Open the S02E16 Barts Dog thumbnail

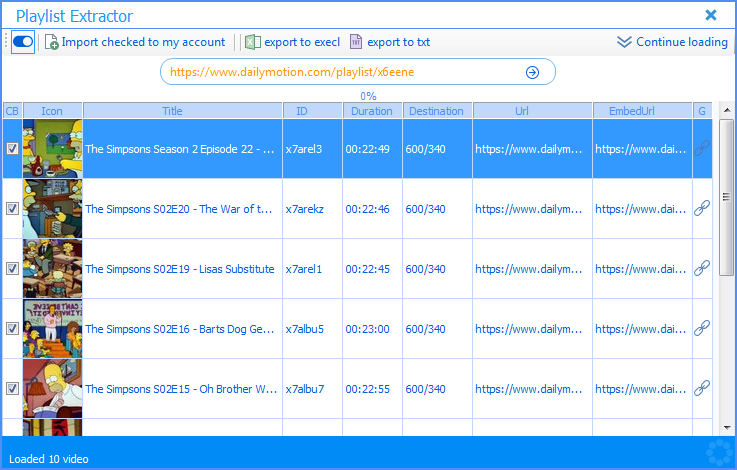tap(52, 329)
